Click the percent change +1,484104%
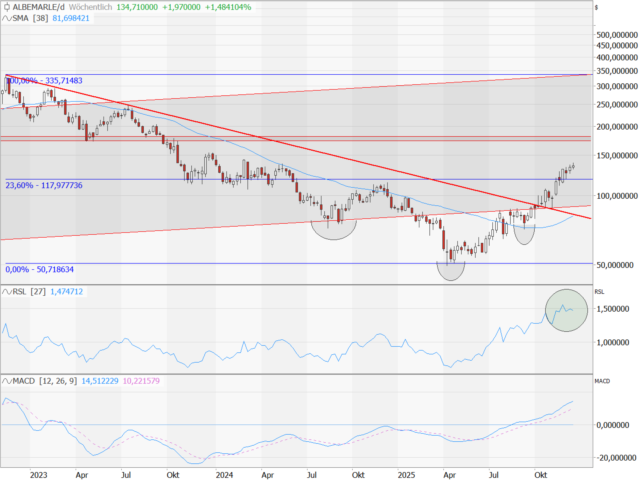 228,7
